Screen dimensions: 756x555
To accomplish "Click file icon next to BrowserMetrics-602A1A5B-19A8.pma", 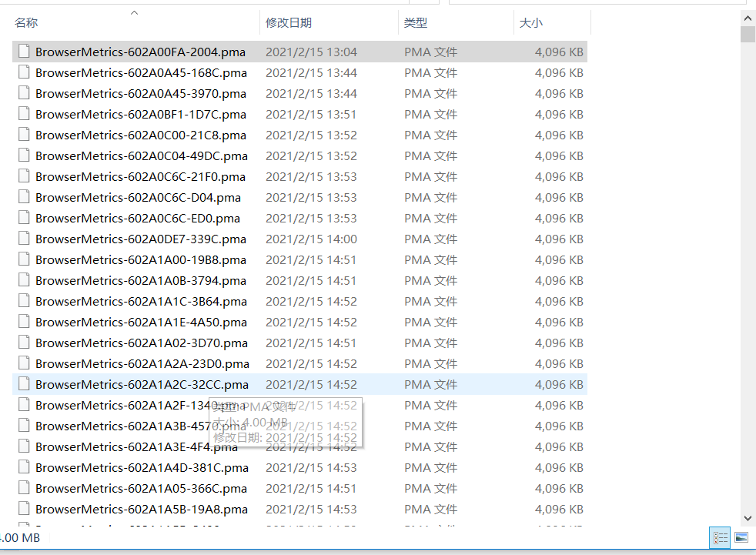I will (x=23, y=509).
